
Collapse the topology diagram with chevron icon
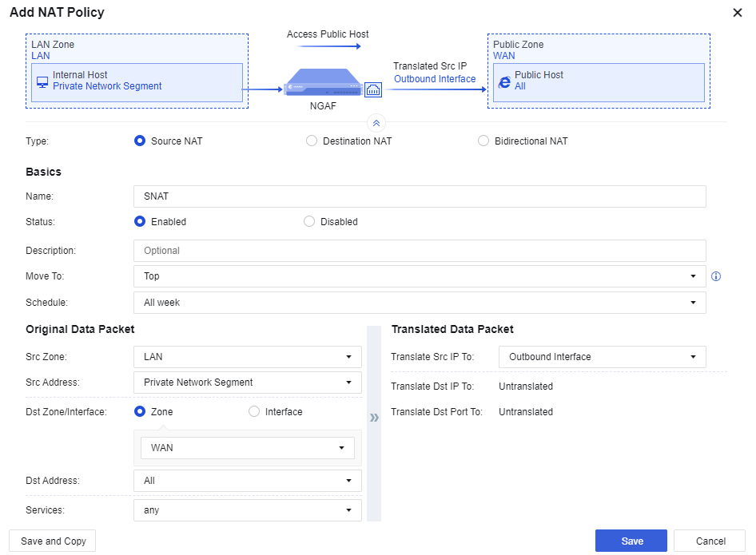tap(376, 122)
